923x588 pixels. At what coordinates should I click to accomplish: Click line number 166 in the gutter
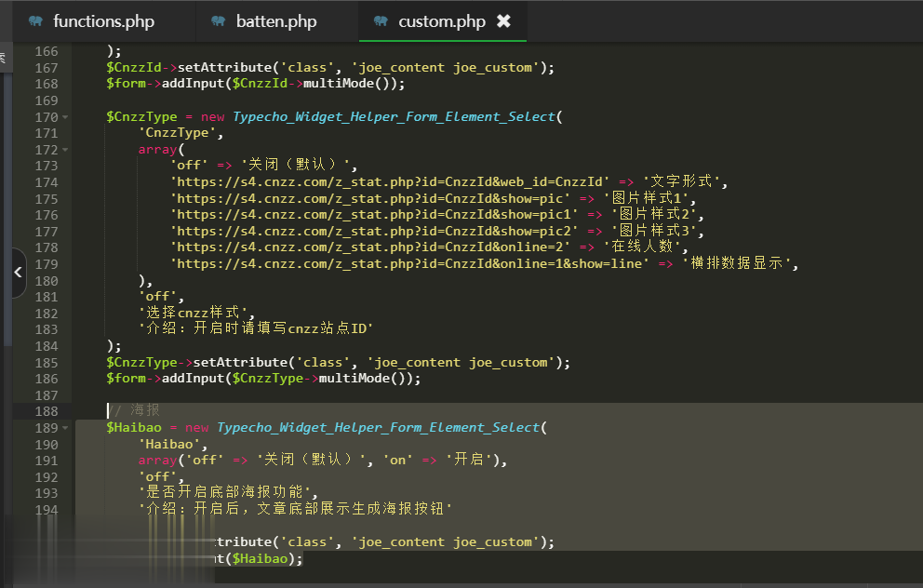click(46, 51)
